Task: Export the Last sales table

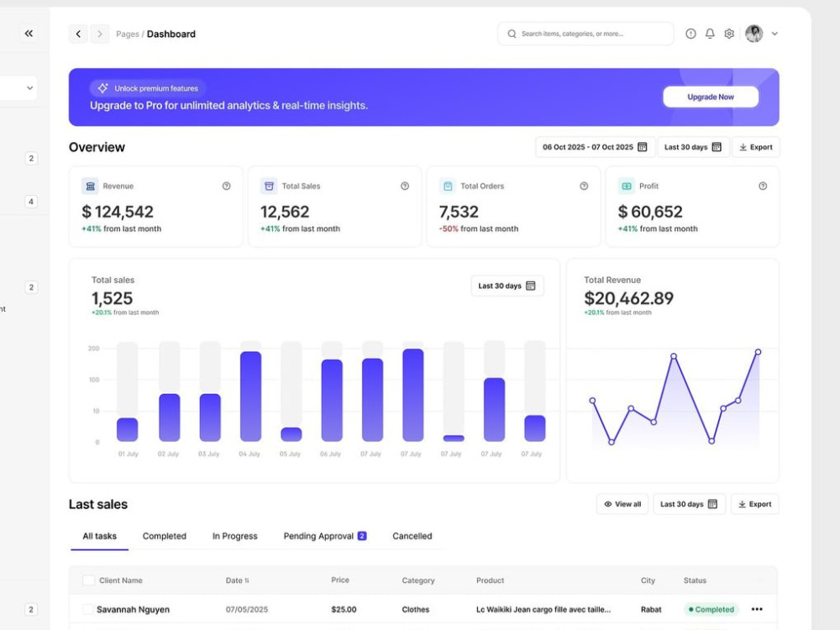Action: tap(755, 504)
